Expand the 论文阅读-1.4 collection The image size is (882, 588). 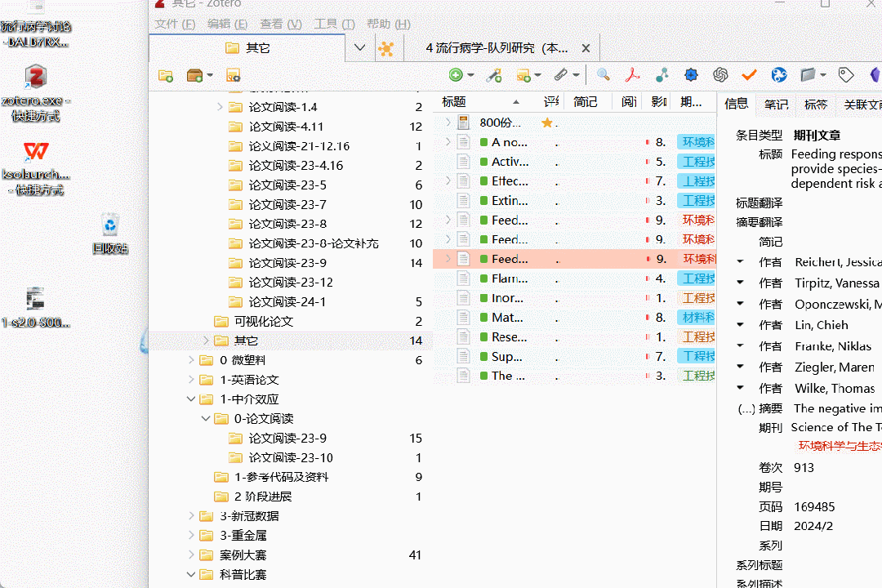tap(220, 107)
